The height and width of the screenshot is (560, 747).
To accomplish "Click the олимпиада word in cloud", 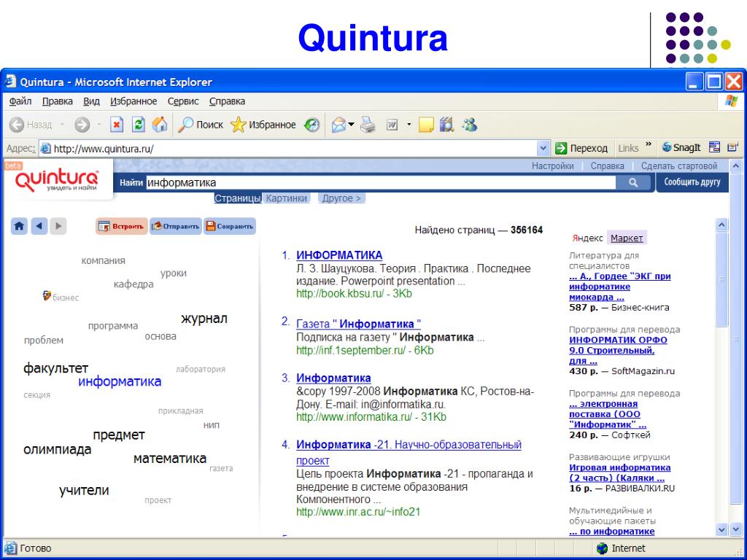I will click(57, 449).
